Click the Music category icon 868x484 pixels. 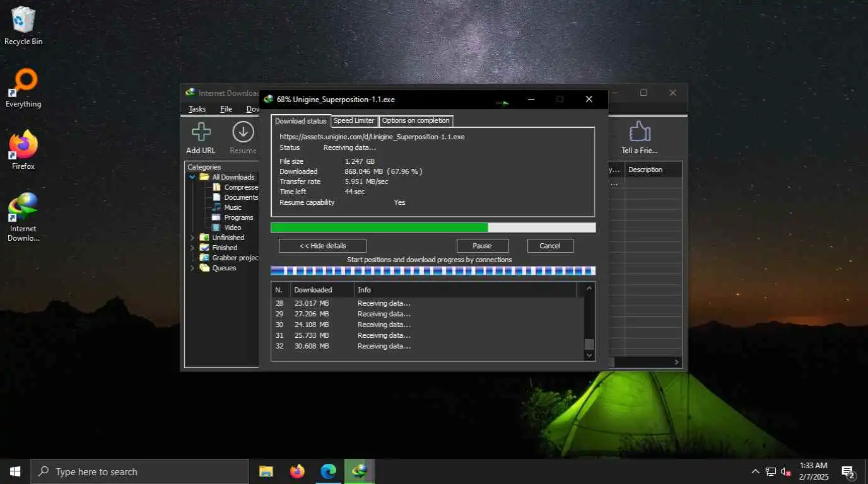tap(216, 207)
